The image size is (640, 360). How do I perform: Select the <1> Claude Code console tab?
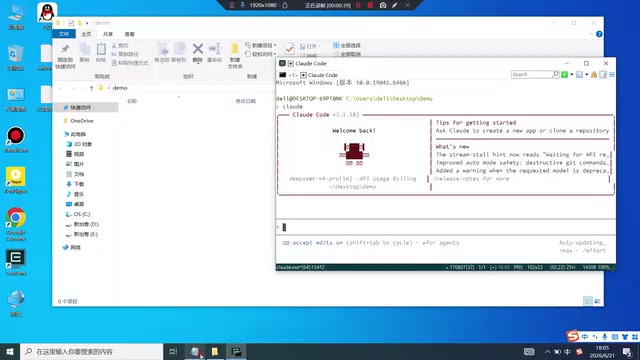click(309, 75)
